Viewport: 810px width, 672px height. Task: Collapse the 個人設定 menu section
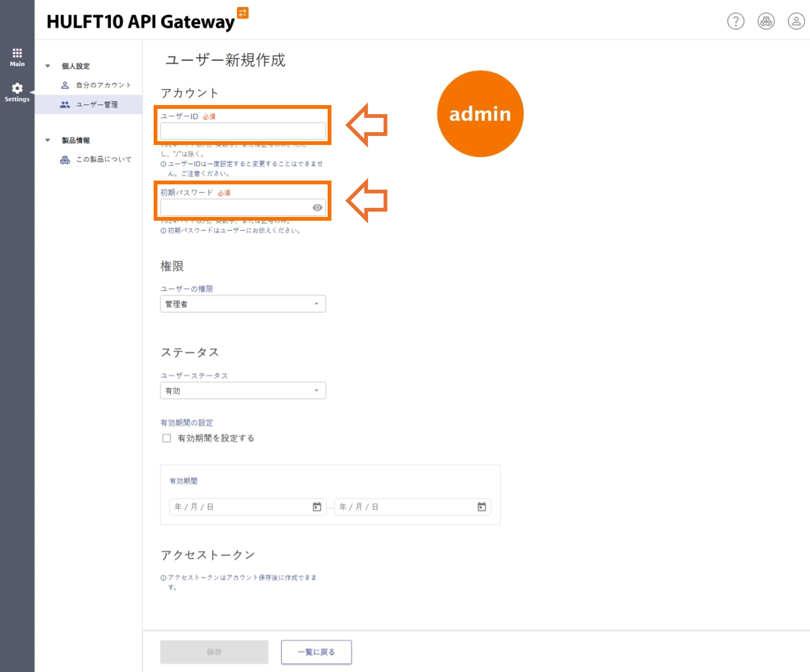[48, 66]
